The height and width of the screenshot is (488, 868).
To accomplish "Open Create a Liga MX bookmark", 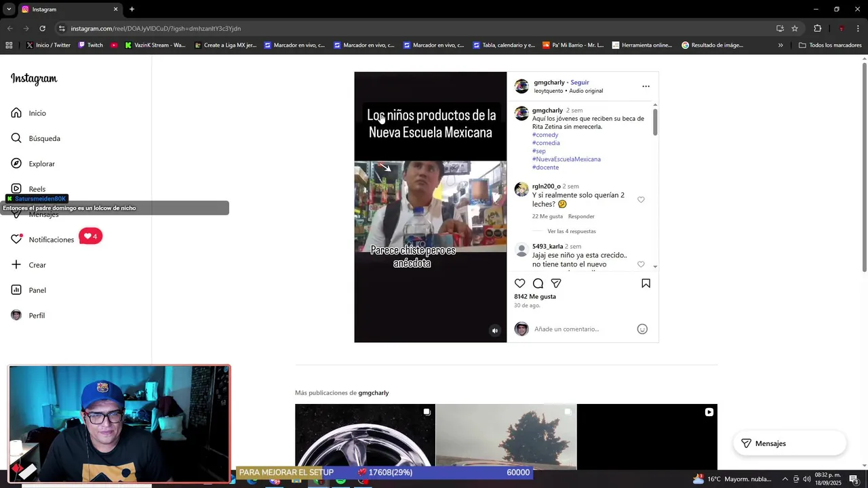I will 225,45.
